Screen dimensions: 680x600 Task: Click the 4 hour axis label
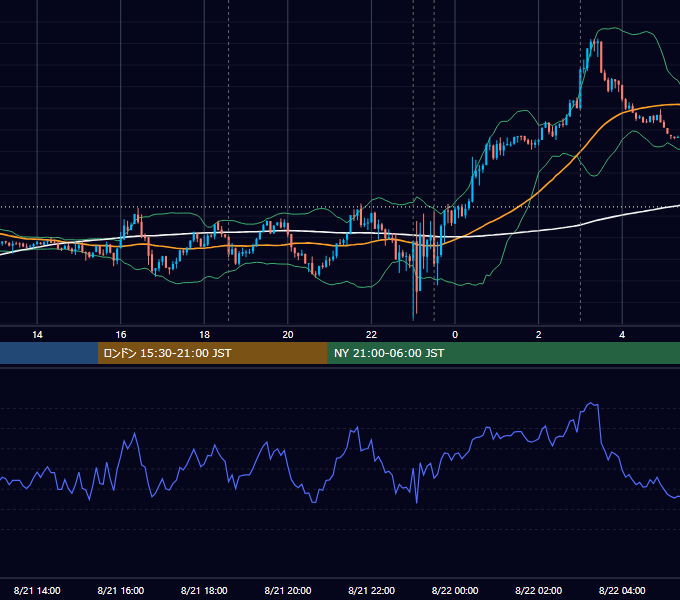[x=622, y=335]
